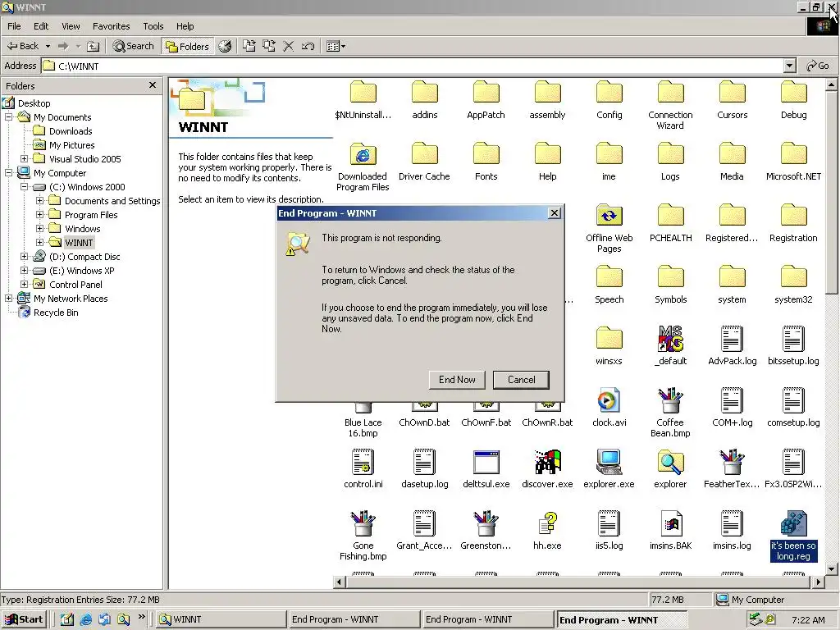Expand the Visual Studio 2005 node
840x630 pixels.
click(x=24, y=158)
